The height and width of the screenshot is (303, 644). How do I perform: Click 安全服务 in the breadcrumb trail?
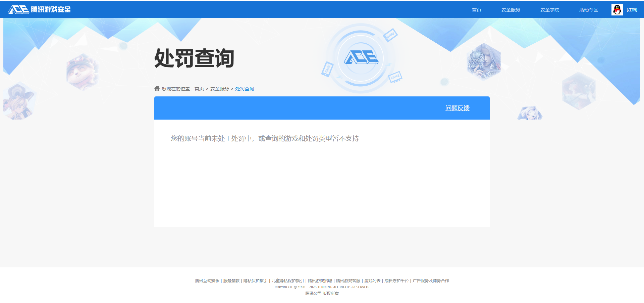pyautogui.click(x=219, y=88)
